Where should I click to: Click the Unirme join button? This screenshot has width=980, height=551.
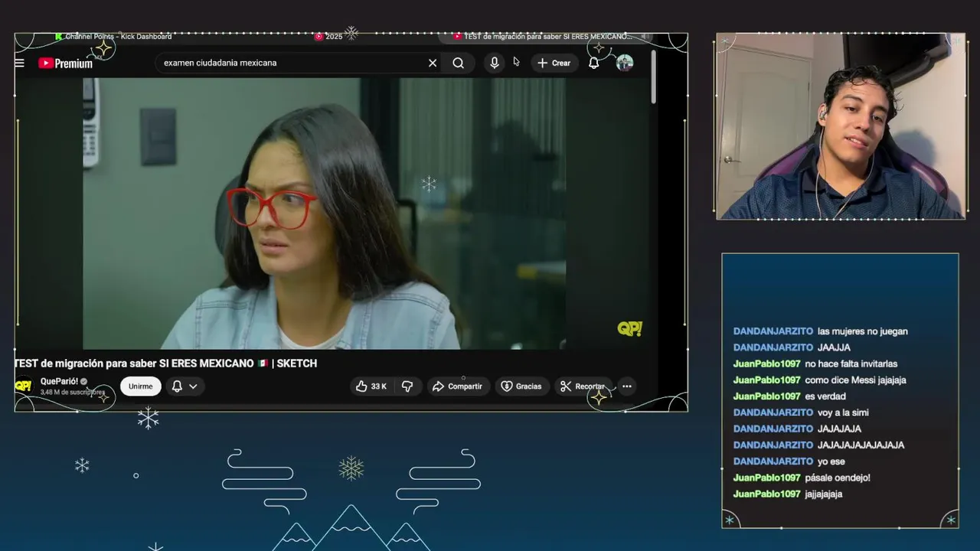click(140, 386)
